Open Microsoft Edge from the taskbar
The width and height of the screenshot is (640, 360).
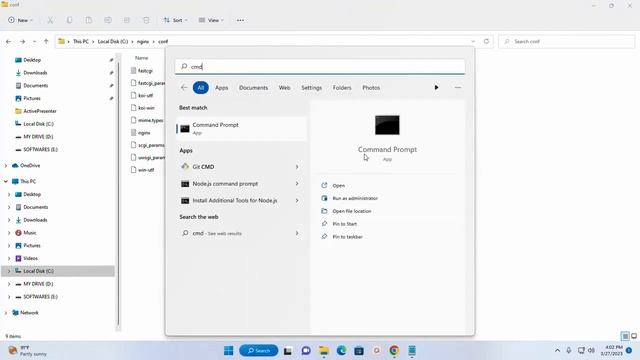coord(341,351)
